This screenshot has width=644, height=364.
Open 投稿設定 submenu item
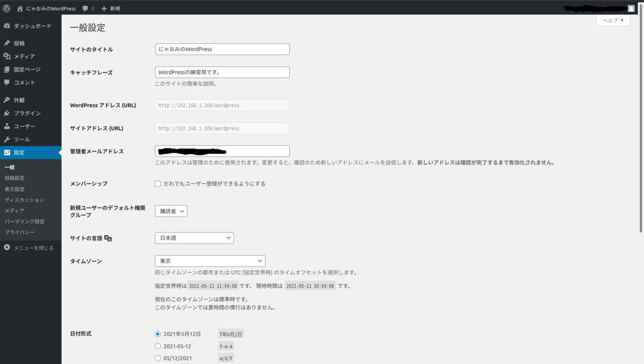14,178
